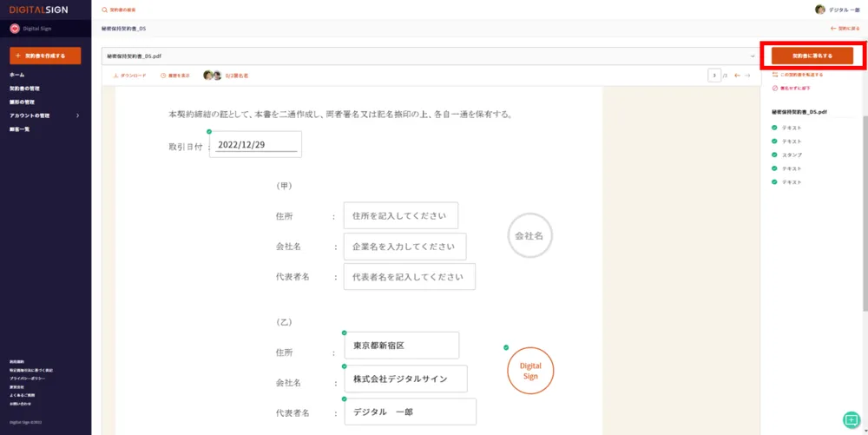Screen dimensions: 868x435
Task: Open 契約書の管理 in the sidebar
Action: [24, 89]
